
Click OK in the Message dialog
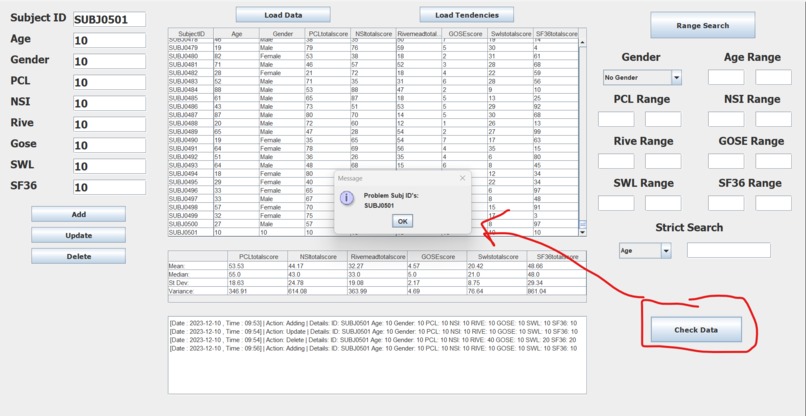402,221
